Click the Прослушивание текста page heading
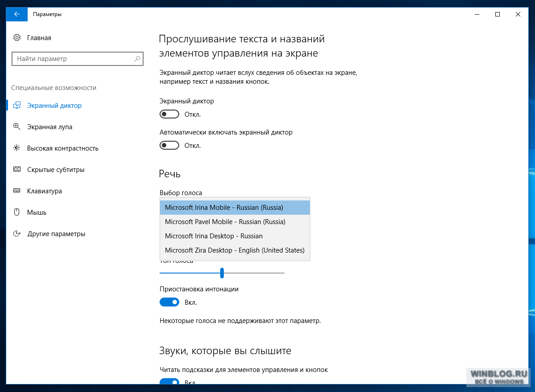Image resolution: width=535 pixels, height=392 pixels. [x=242, y=46]
